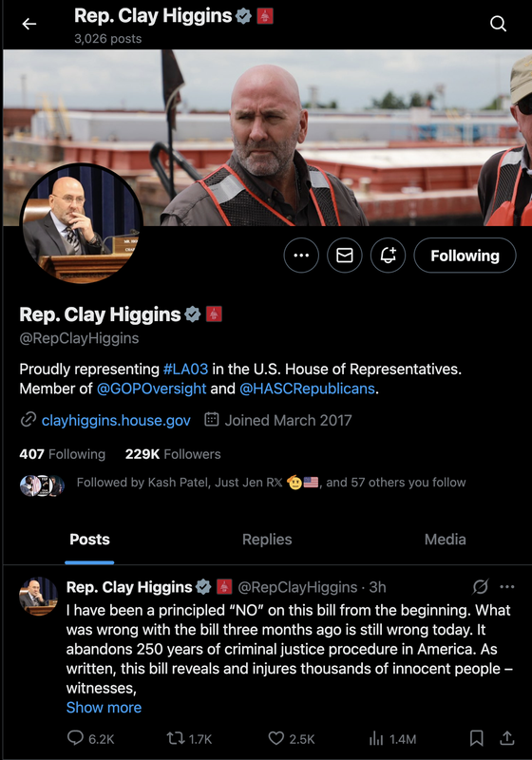Open the circular profile picture
This screenshot has height=760, width=532.
82,223
